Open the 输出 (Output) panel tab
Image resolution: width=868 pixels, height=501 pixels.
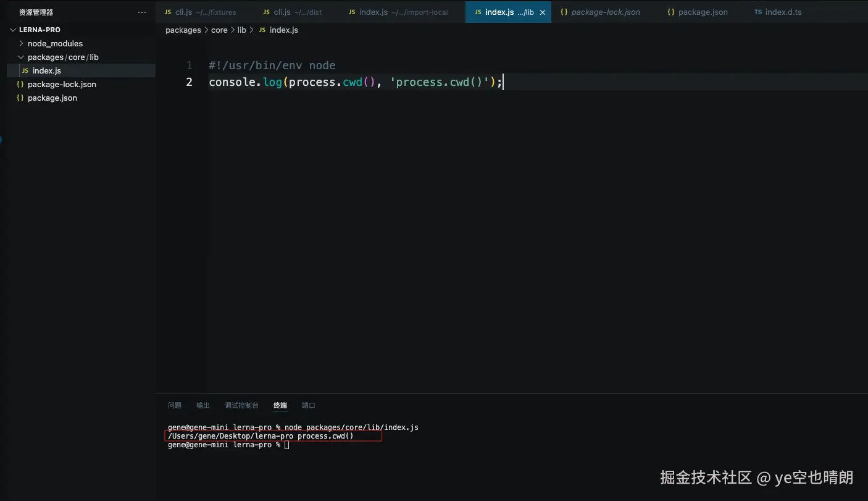[203, 405]
